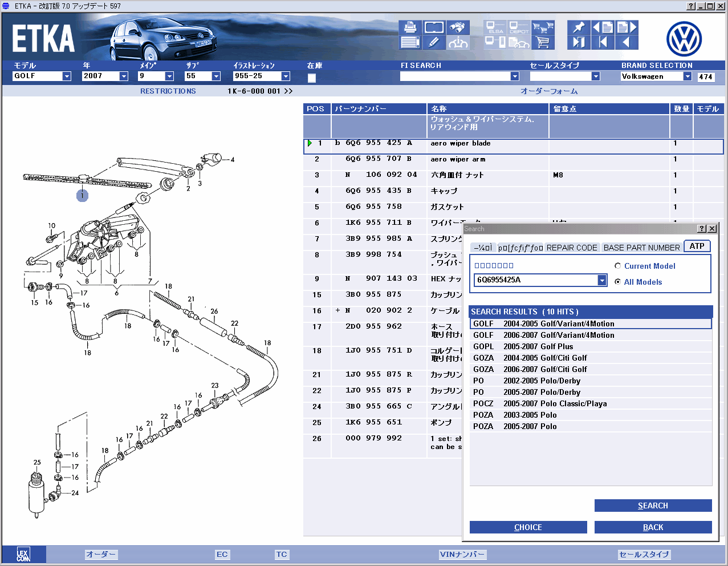Select result GOLF 2004-2005 Golf/Variant/4Motion

[x=591, y=324]
